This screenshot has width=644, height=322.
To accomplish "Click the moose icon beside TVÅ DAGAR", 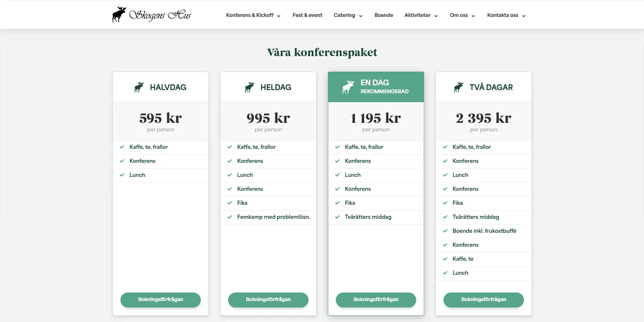I will pos(458,87).
